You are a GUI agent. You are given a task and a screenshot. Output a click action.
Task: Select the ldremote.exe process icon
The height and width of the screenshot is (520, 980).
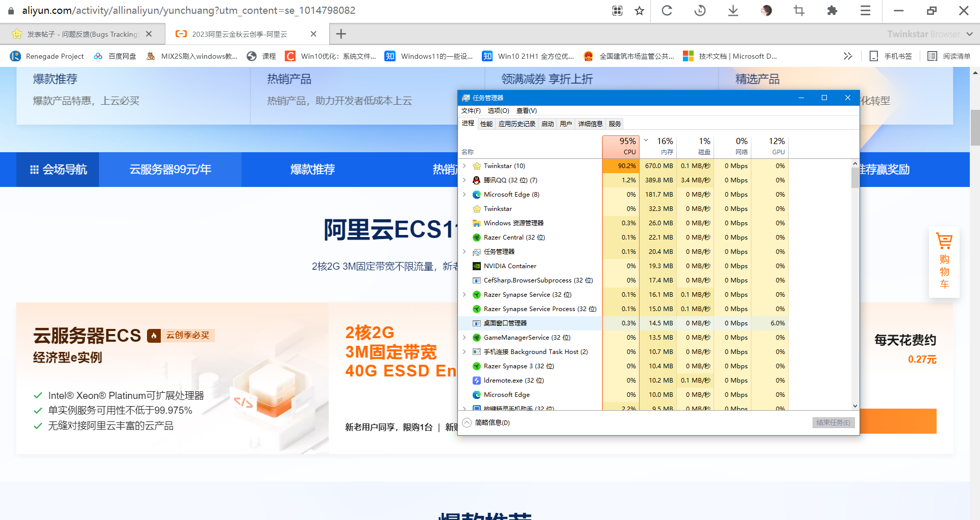pyautogui.click(x=477, y=381)
